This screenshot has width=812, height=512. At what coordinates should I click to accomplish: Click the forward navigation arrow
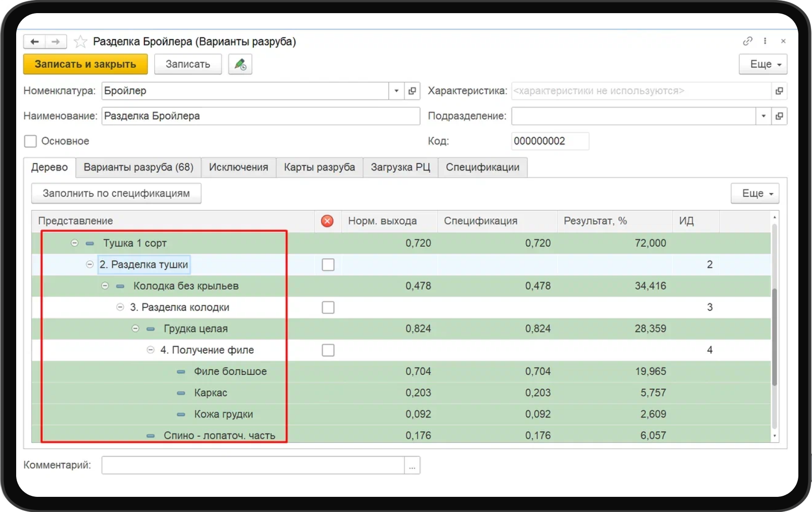click(x=56, y=41)
